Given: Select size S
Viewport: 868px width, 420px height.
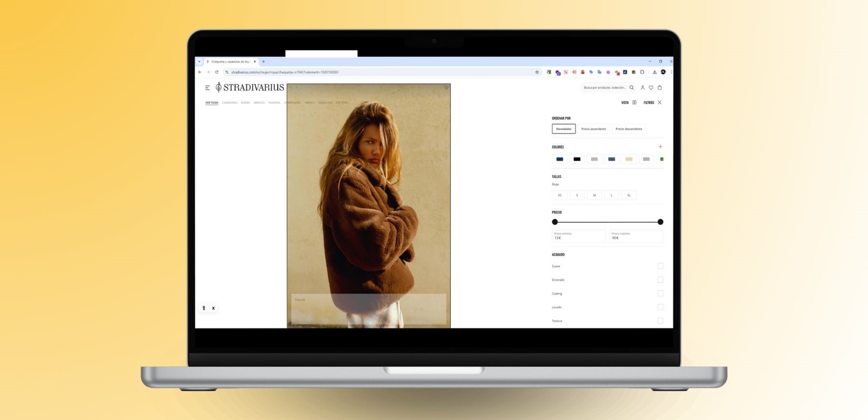Looking at the screenshot, I should point(577,195).
